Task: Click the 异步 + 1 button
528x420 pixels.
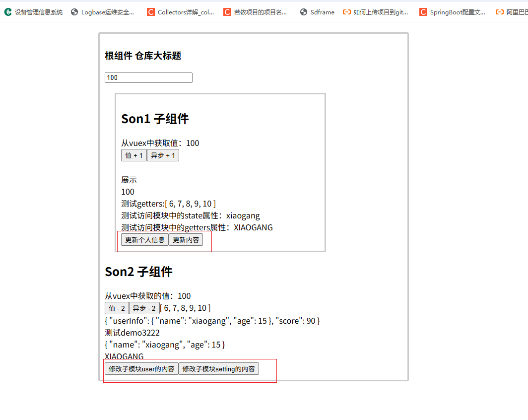Action: coord(163,155)
